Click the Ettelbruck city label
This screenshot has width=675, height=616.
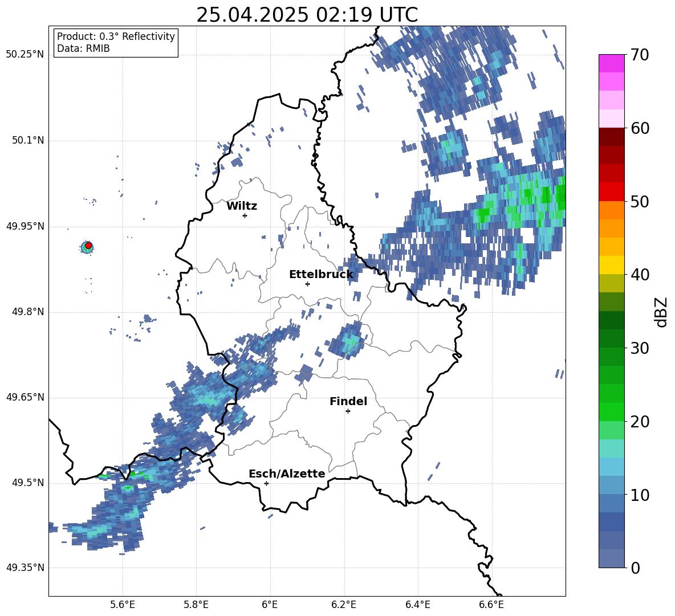(x=321, y=275)
